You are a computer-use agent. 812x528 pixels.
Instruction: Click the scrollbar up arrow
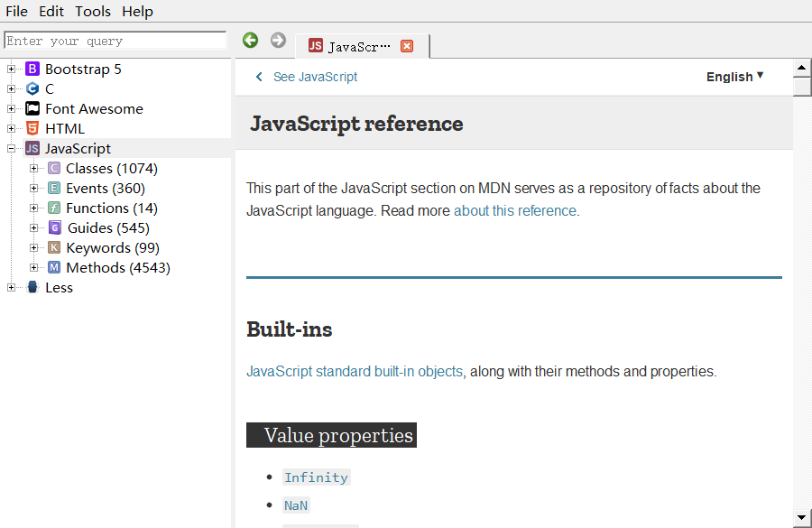[802, 68]
